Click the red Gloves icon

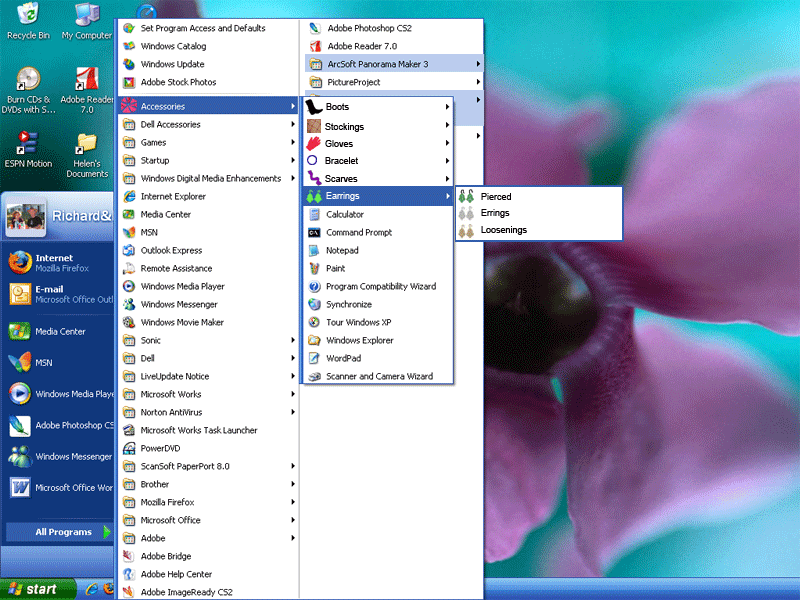[x=313, y=143]
